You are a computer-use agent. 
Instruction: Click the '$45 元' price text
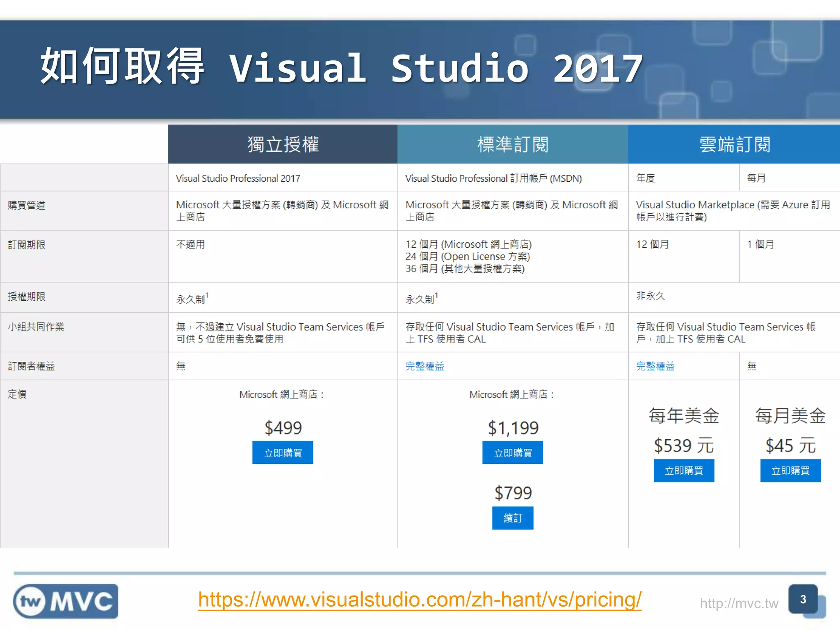click(790, 445)
